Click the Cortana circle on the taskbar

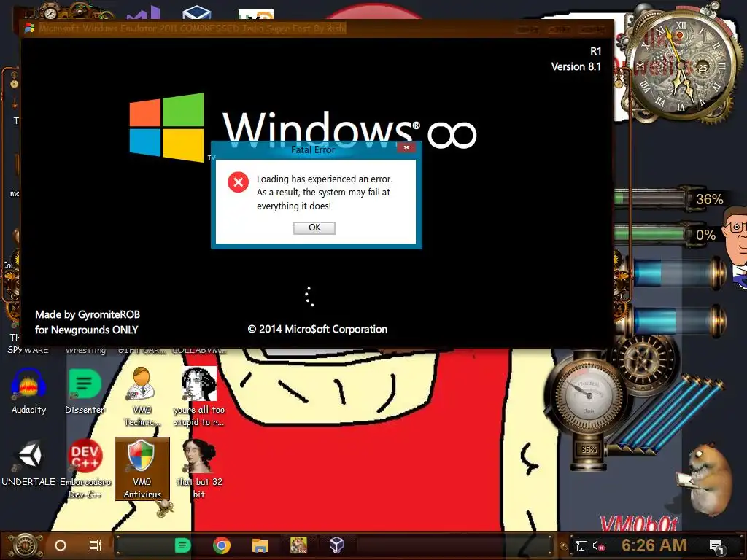pos(61,545)
